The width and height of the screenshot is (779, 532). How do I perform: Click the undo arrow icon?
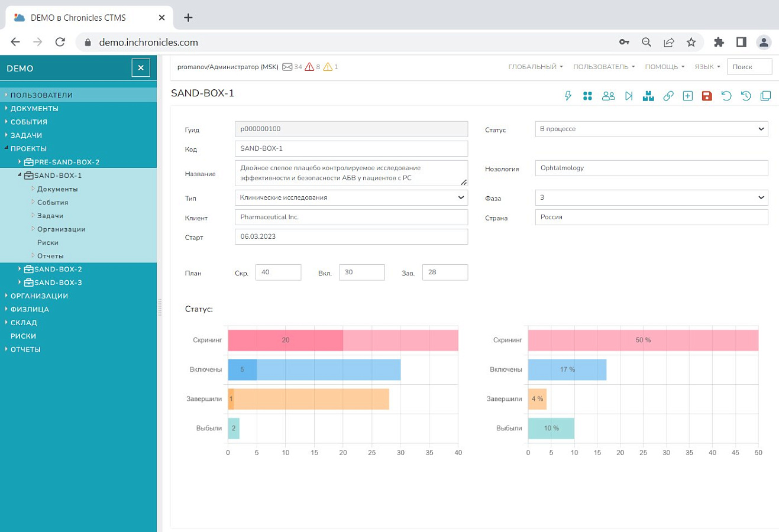pos(726,96)
